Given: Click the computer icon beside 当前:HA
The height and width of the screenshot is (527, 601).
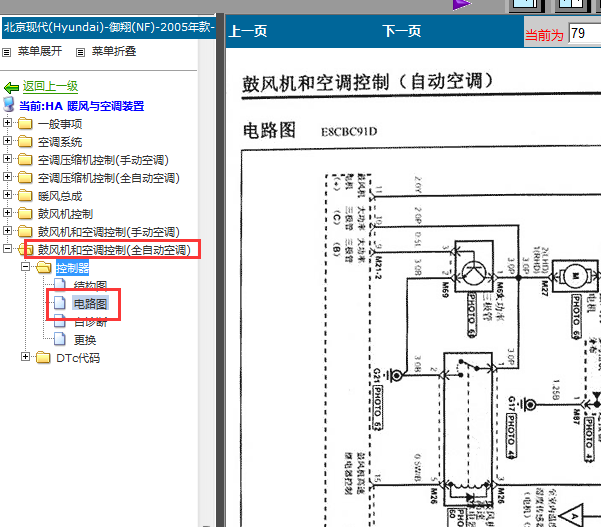Looking at the screenshot, I should click(x=8, y=104).
